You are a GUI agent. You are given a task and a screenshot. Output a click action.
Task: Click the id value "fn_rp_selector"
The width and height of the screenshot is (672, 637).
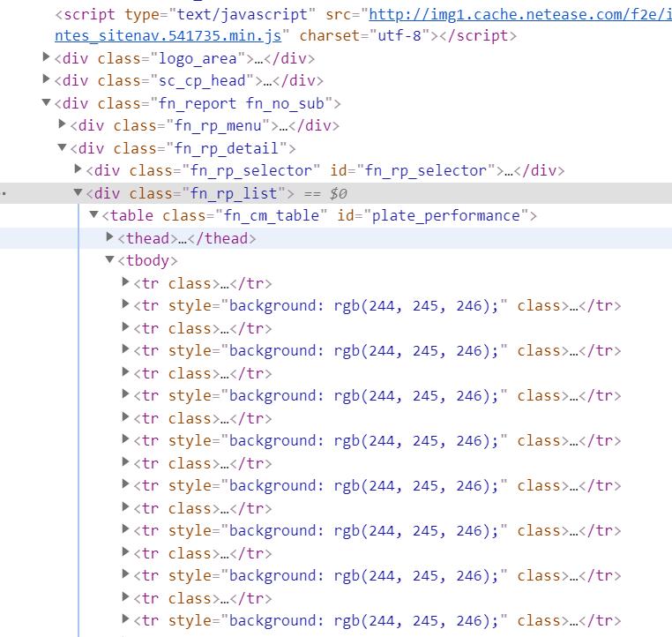[426, 170]
